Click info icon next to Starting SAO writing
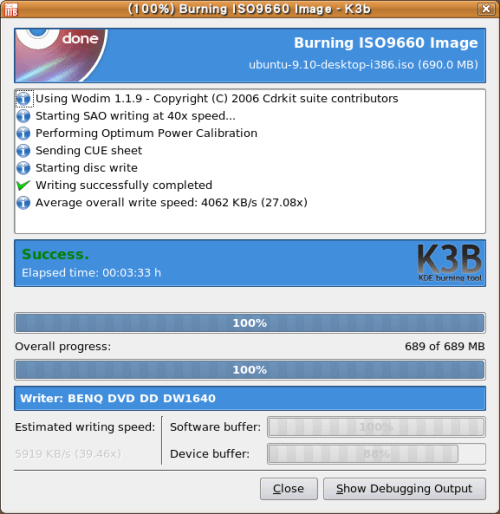The image size is (500, 514). [23, 116]
